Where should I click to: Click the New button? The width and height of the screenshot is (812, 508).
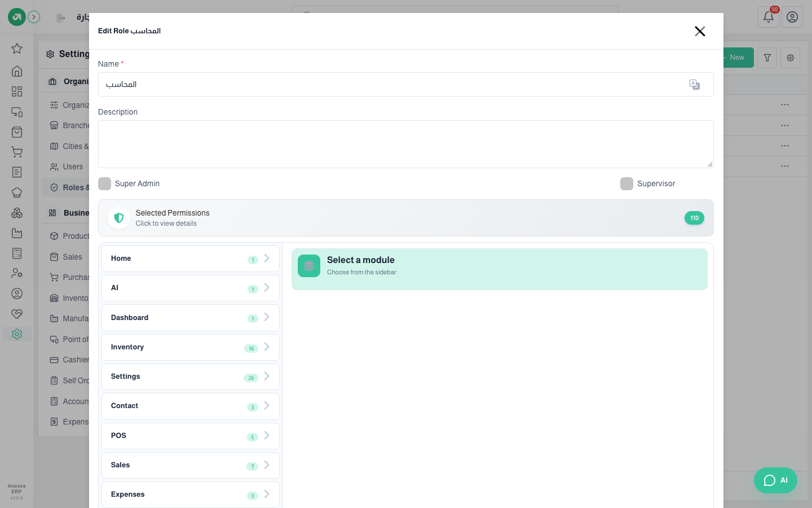(738, 58)
